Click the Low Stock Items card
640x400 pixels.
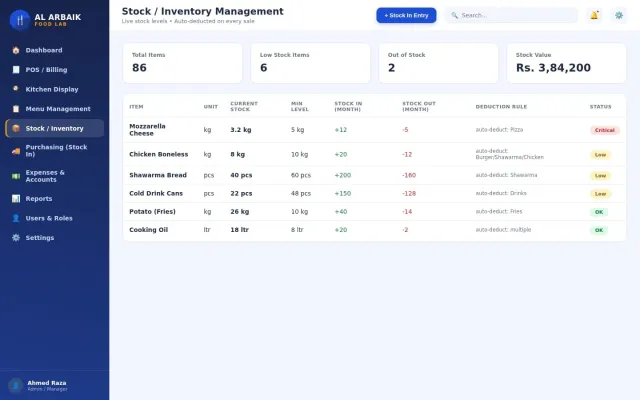point(311,63)
